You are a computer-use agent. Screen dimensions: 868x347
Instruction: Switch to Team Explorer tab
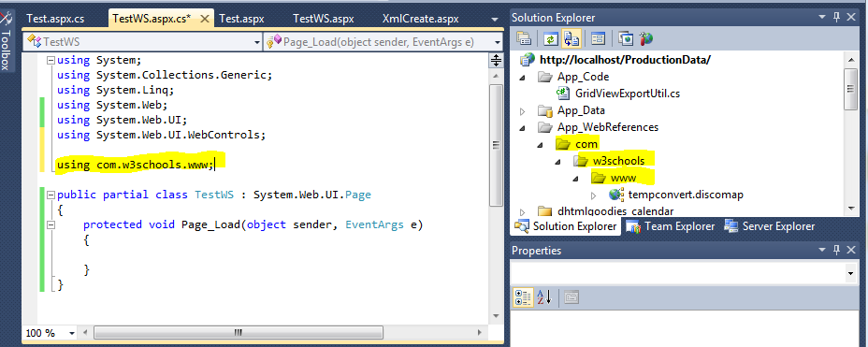tap(672, 226)
